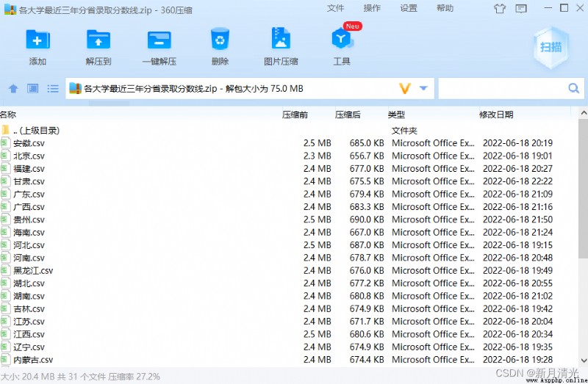Click the search magnifier icon

573,88
